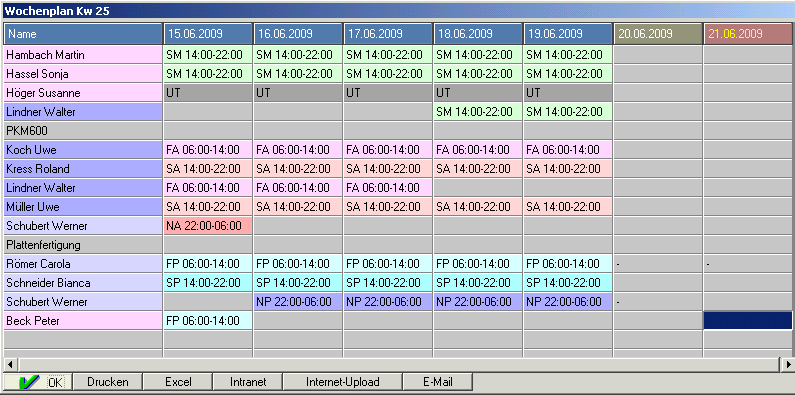Select the name Hambach Martin
Viewport: 795px width, 395px height.
pyautogui.click(x=83, y=55)
